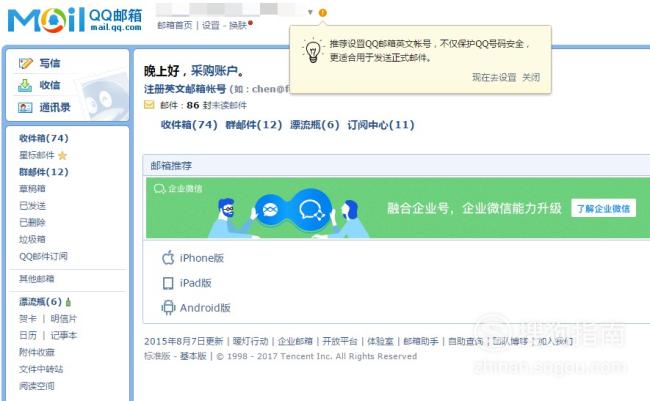Open 换肤 skin options
The height and width of the screenshot is (401, 650).
(x=238, y=25)
